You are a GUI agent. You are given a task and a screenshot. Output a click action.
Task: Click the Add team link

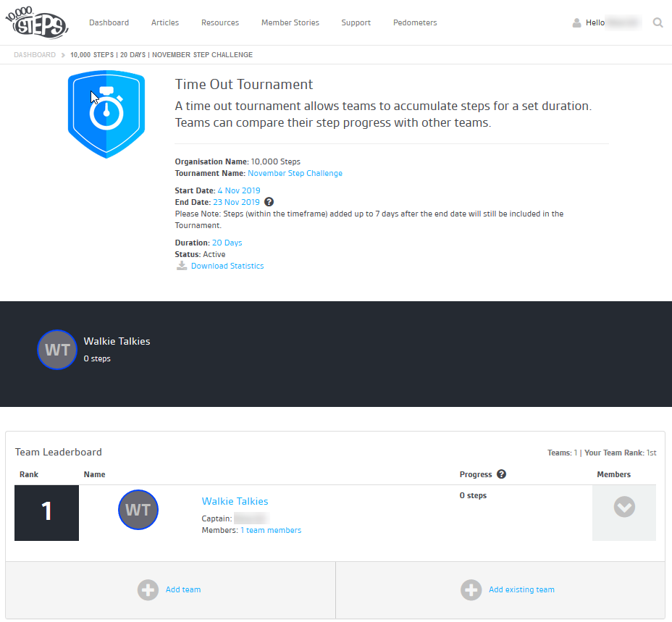point(183,590)
